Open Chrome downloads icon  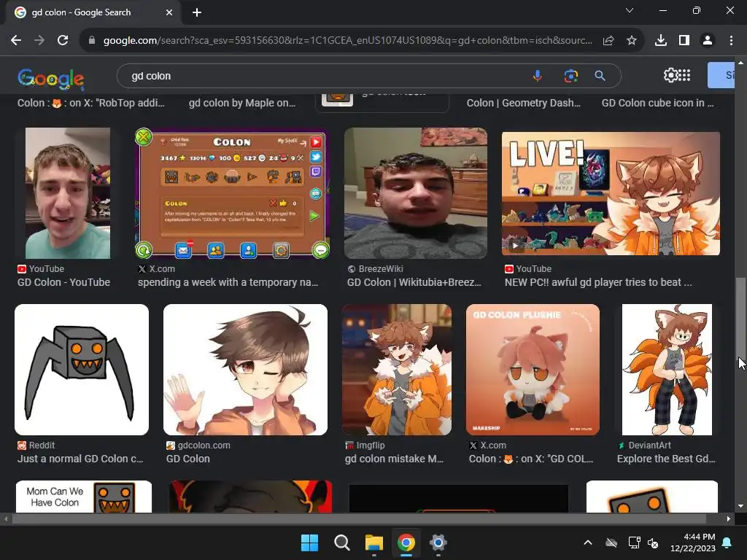[661, 41]
